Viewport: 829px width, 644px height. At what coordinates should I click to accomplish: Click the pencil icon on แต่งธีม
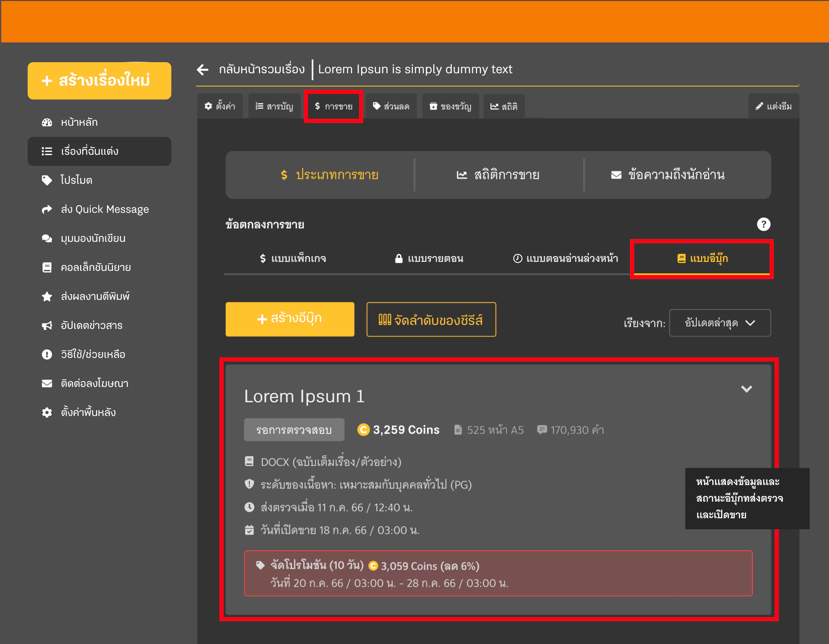(x=759, y=106)
